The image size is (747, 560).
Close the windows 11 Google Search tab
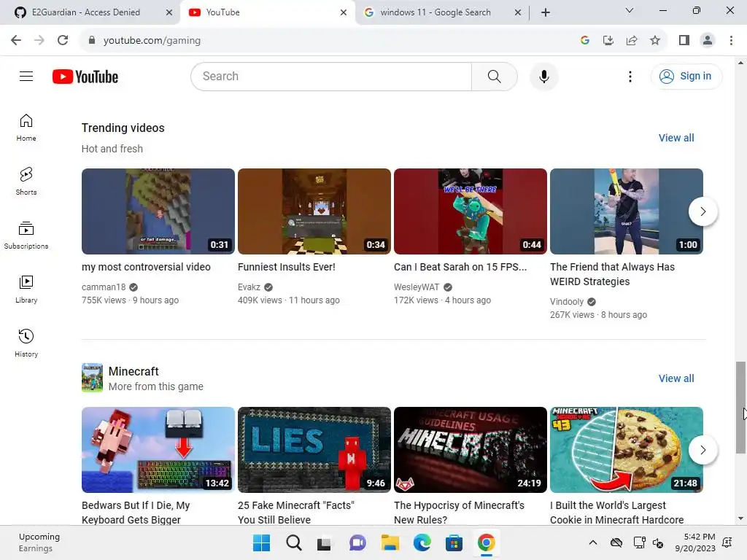point(518,12)
